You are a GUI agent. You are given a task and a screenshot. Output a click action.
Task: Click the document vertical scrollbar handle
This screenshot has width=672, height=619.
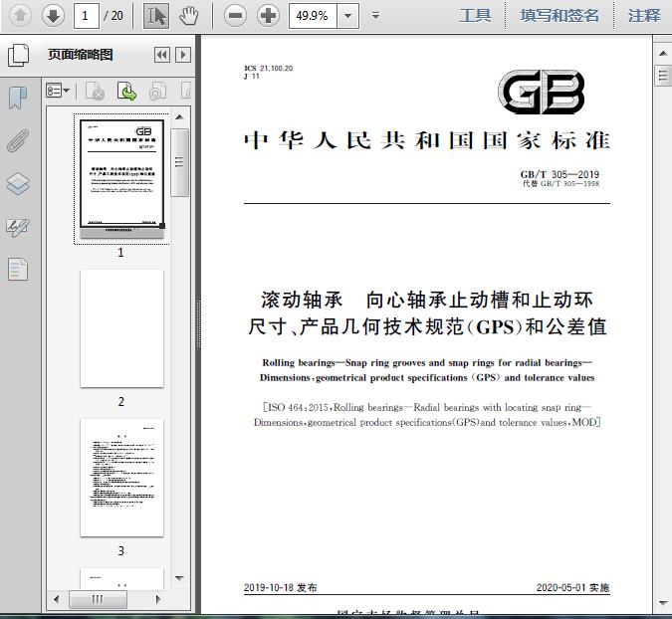(663, 76)
